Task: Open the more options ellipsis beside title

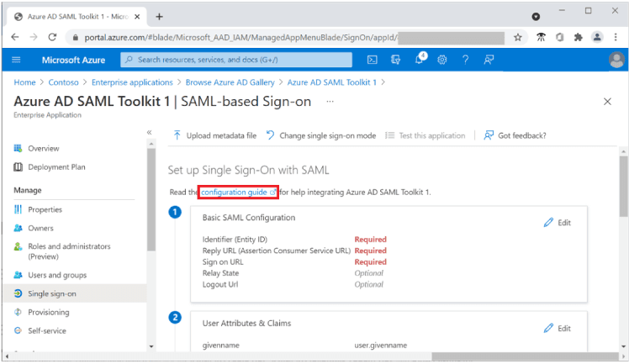Action: point(330,101)
